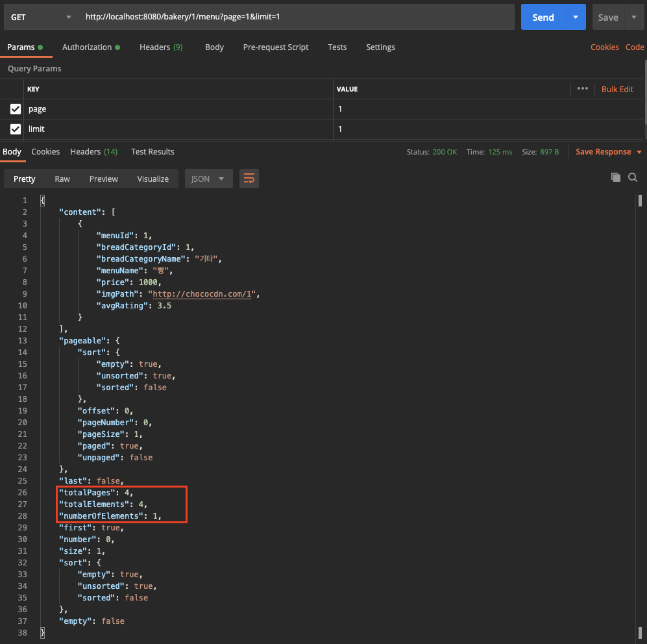Select the Visualize view
The image size is (647, 644).
point(153,179)
